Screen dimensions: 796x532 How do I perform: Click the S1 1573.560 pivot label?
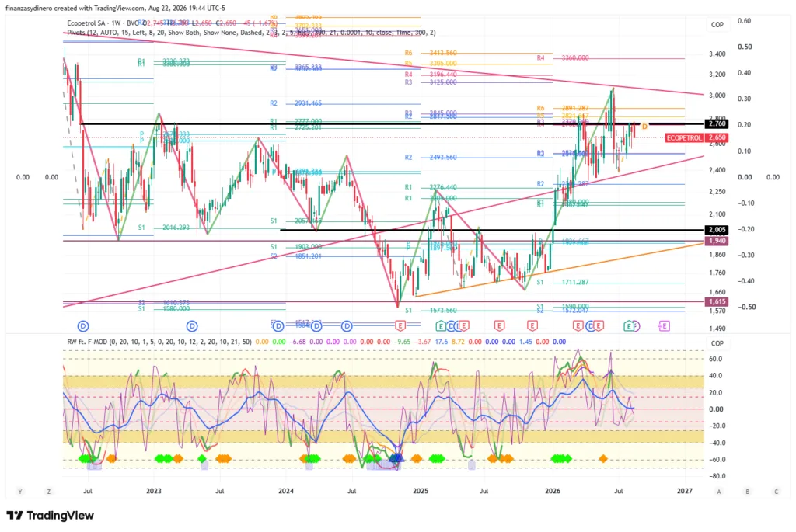click(x=431, y=311)
